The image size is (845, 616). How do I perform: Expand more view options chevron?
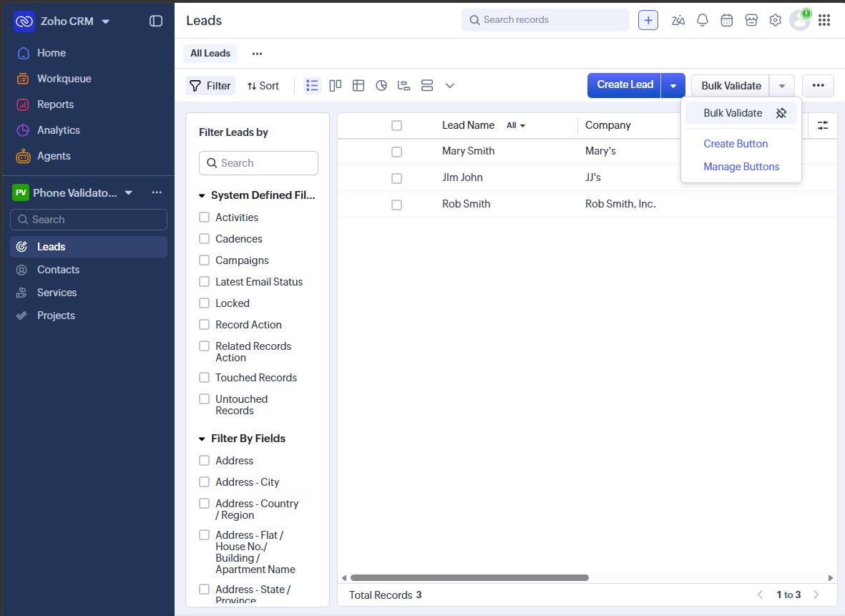pyautogui.click(x=450, y=86)
